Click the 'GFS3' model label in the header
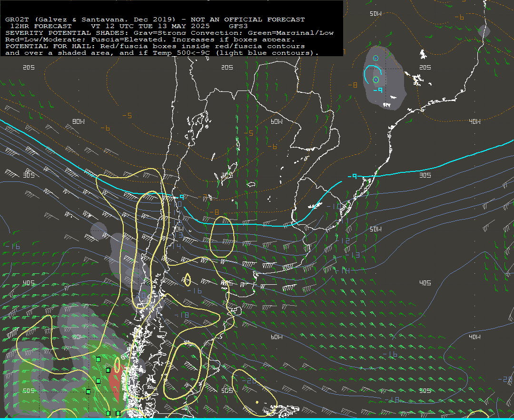Screen dimensions: 514x420 tap(238, 26)
